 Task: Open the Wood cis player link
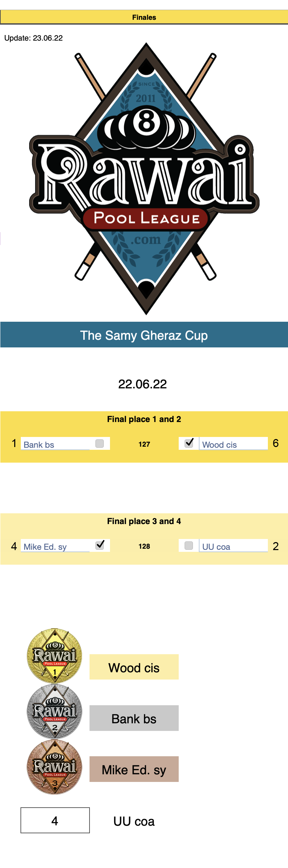[x=219, y=445]
